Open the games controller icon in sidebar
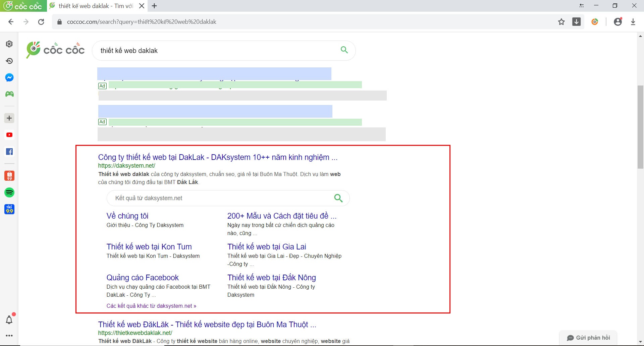The height and width of the screenshot is (346, 644). [x=9, y=94]
